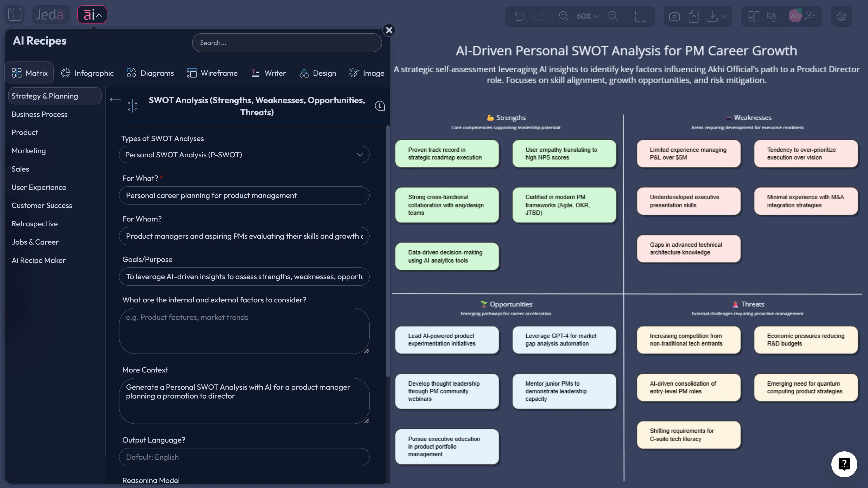Toggle the left sidebar panel icon
Viewport: 868px width, 488px height.
[14, 14]
